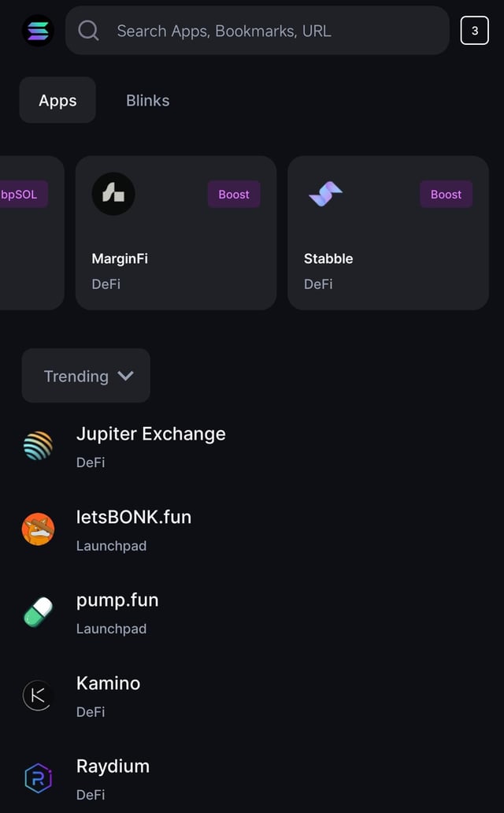Switch to the Blinks tab
Viewport: 504px width, 813px height.
pos(147,100)
